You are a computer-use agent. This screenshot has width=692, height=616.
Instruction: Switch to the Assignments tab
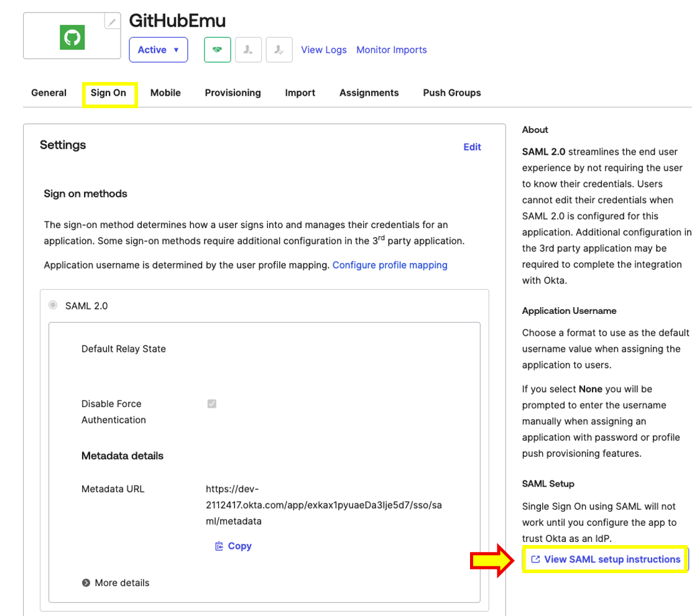(x=369, y=93)
